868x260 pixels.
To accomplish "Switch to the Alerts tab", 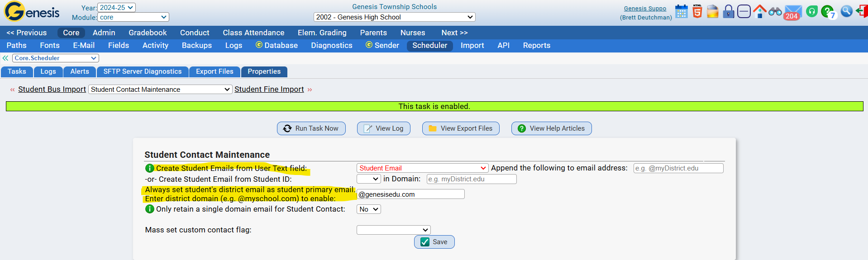I will (x=80, y=71).
